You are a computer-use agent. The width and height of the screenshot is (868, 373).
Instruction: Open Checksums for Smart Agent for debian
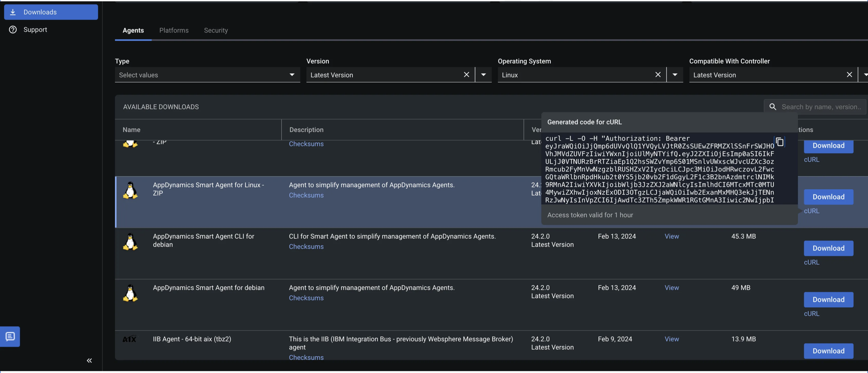pyautogui.click(x=306, y=298)
